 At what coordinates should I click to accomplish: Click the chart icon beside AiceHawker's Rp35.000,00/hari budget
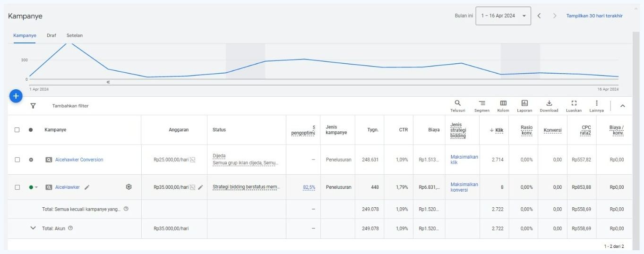coord(192,187)
